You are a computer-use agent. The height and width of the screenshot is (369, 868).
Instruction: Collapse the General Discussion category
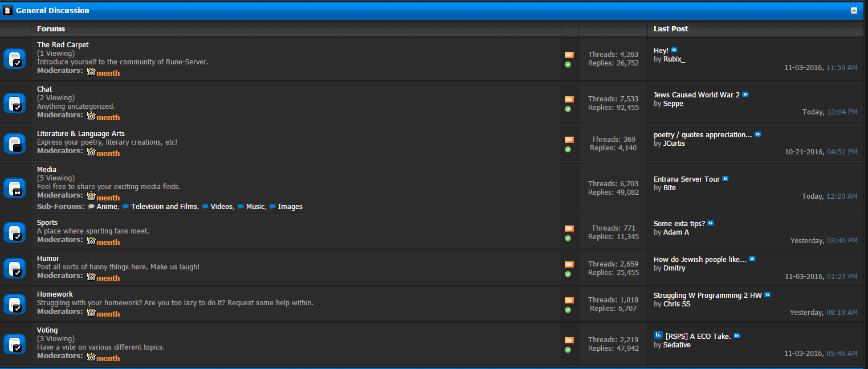[x=854, y=10]
